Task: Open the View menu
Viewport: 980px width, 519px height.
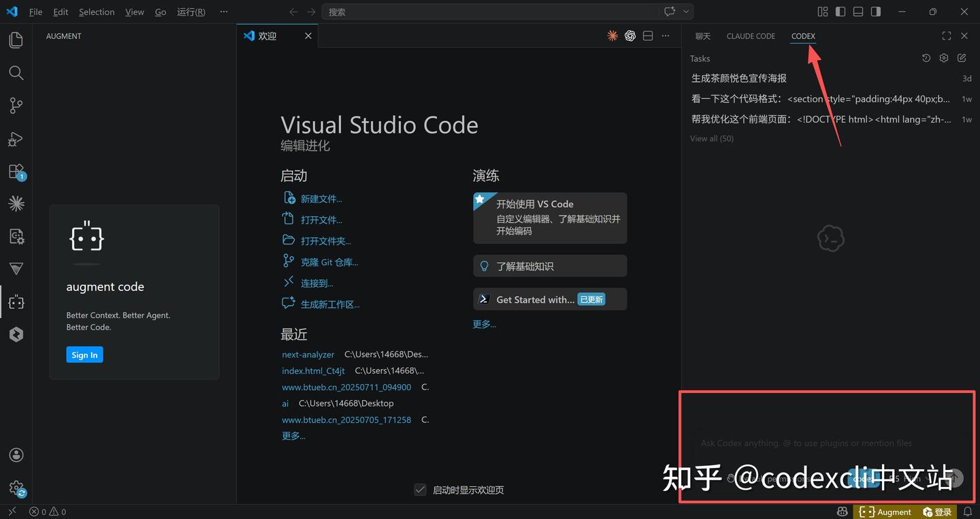Action: pyautogui.click(x=135, y=12)
